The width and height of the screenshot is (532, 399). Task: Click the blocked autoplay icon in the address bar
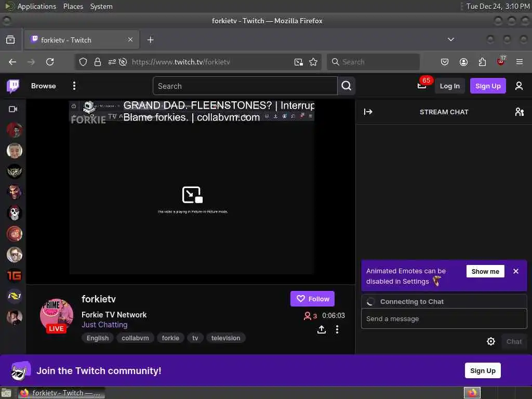pos(123,62)
